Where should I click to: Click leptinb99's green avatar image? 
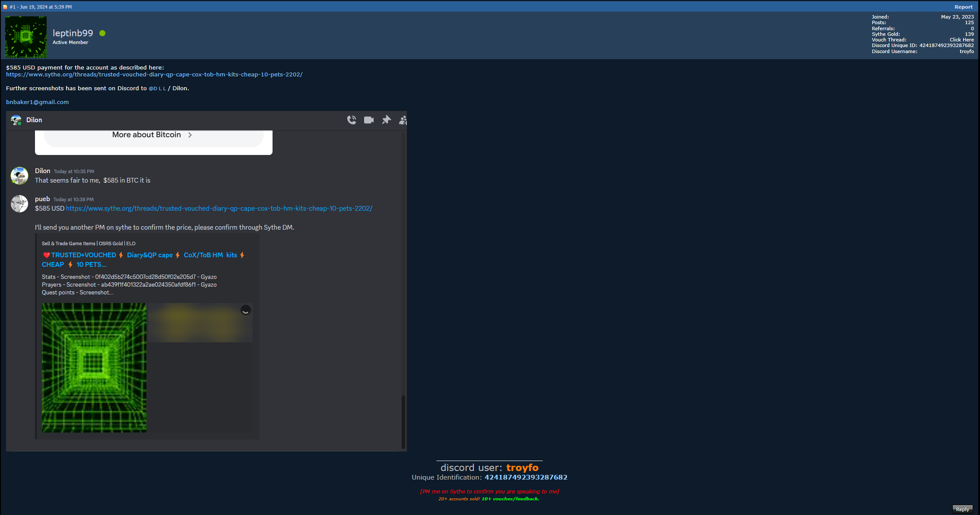coord(26,37)
